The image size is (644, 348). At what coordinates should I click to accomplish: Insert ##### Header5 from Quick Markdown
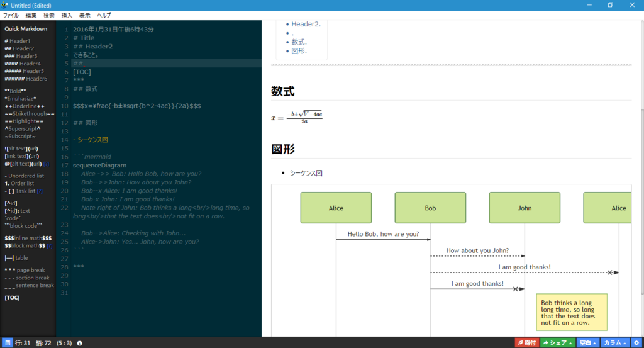click(x=25, y=71)
